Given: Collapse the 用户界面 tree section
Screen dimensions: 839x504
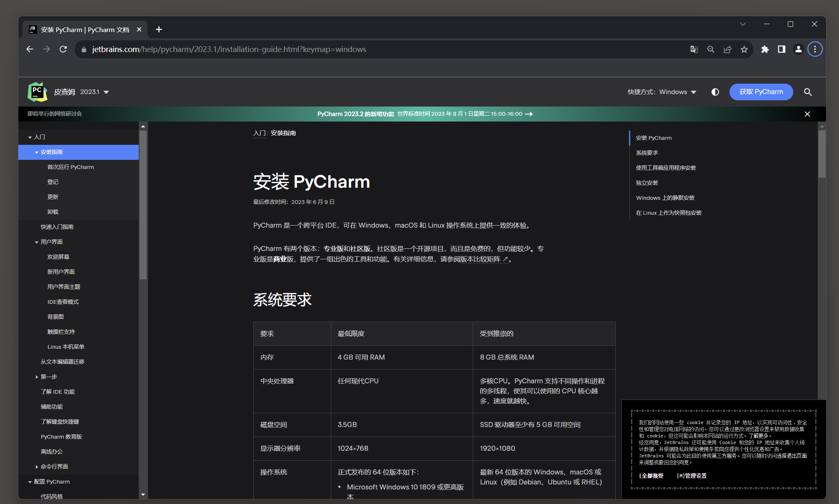Looking at the screenshot, I should (37, 242).
